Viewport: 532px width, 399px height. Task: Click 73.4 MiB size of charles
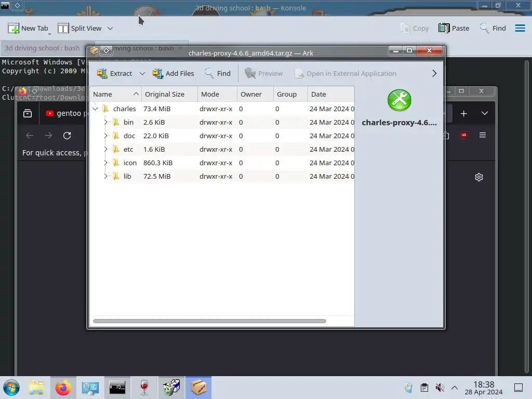(157, 109)
